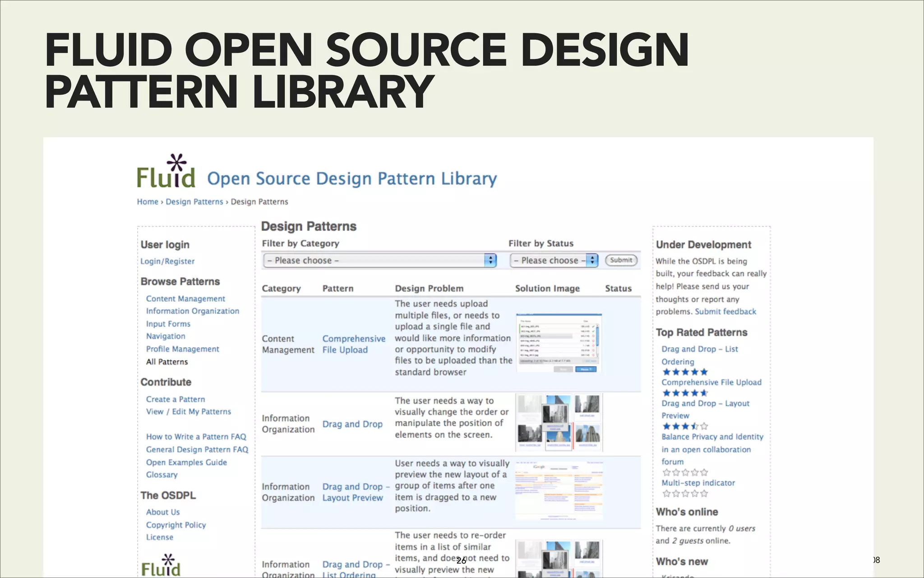The width and height of the screenshot is (924, 578).
Task: Open Drag and Drop - Layout Preview pattern
Action: point(356,492)
